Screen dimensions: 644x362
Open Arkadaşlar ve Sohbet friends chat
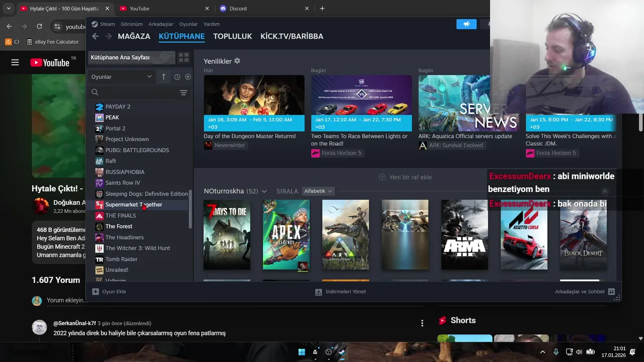(585, 292)
